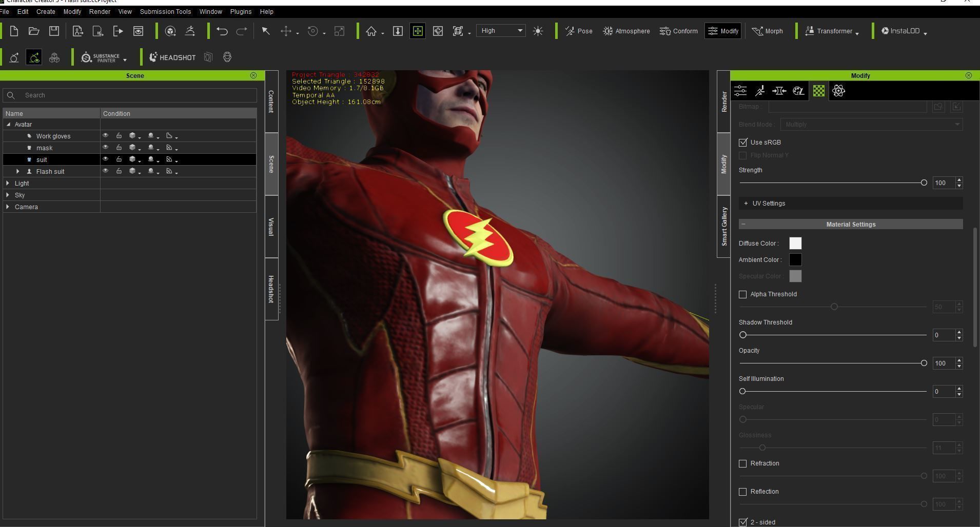Open the Substance Painter integration
The width and height of the screenshot is (980, 527).
pyautogui.click(x=101, y=57)
